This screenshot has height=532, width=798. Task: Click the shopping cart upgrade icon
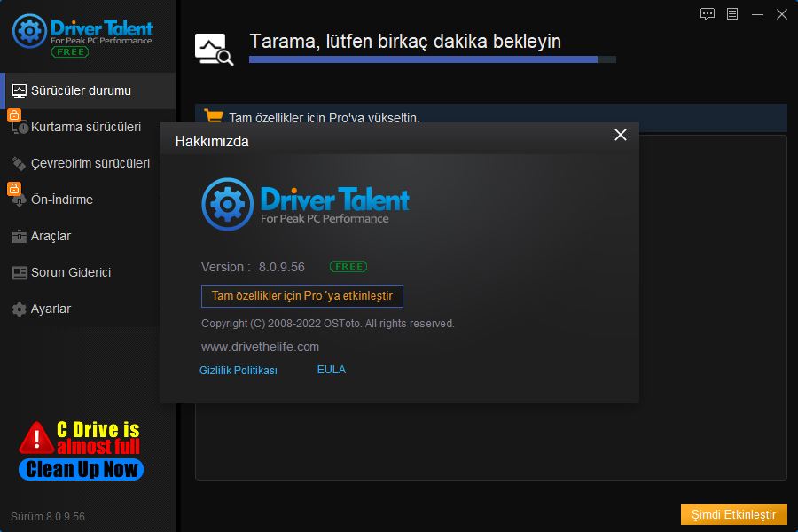pos(213,115)
